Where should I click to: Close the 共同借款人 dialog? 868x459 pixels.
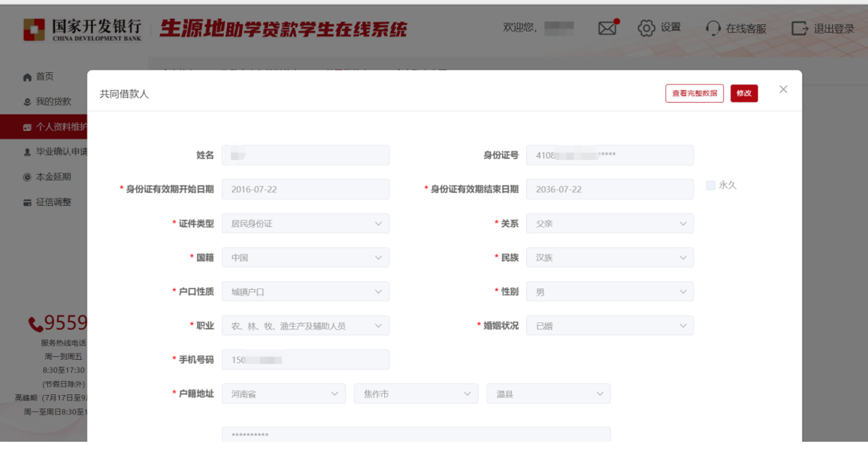(x=783, y=89)
